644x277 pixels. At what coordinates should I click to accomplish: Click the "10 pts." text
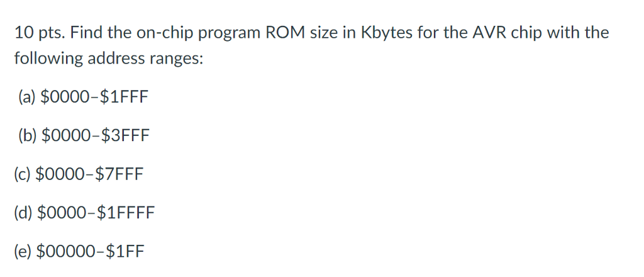38,33
